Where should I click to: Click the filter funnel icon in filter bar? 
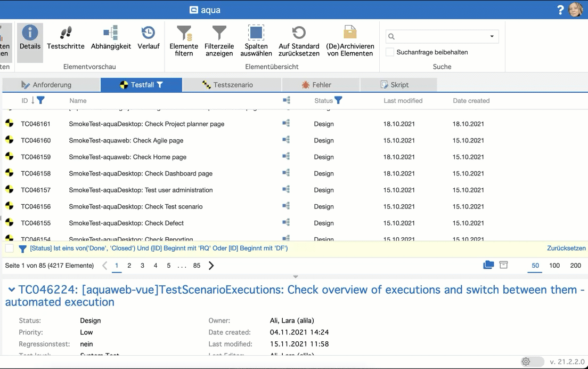[x=22, y=248]
